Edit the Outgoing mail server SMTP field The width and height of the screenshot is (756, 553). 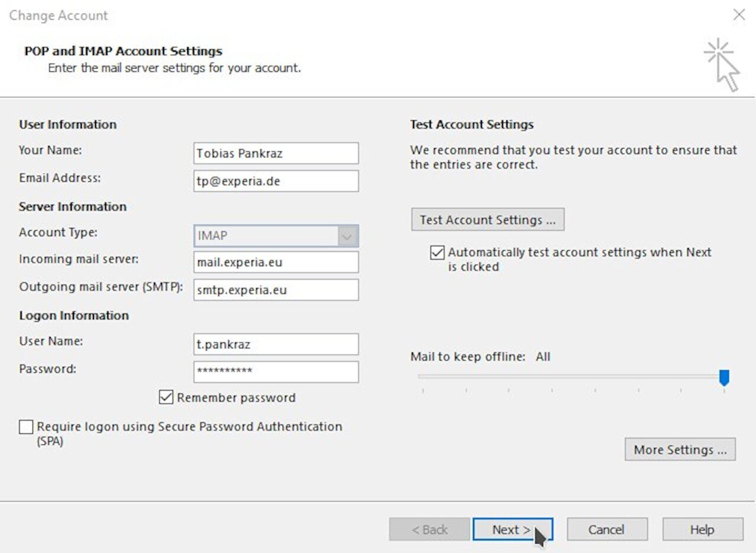[x=276, y=290]
